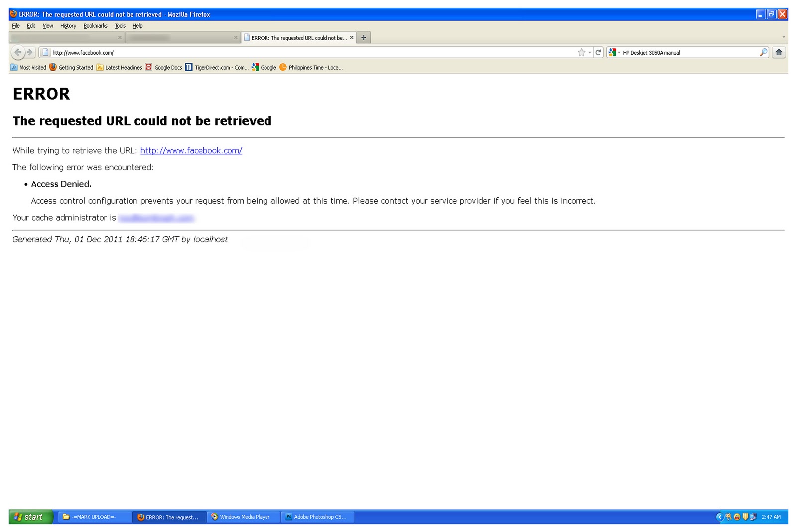Open the Bookmarks menu

tap(95, 26)
